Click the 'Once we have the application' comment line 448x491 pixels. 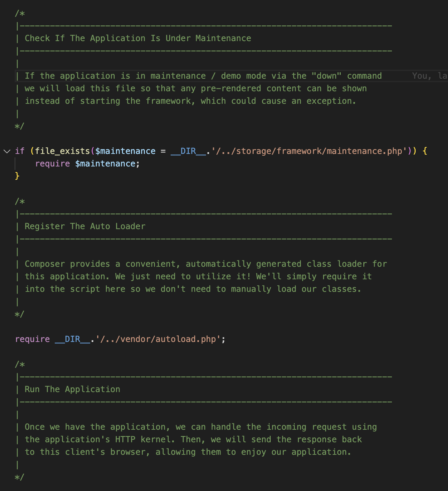click(201, 427)
